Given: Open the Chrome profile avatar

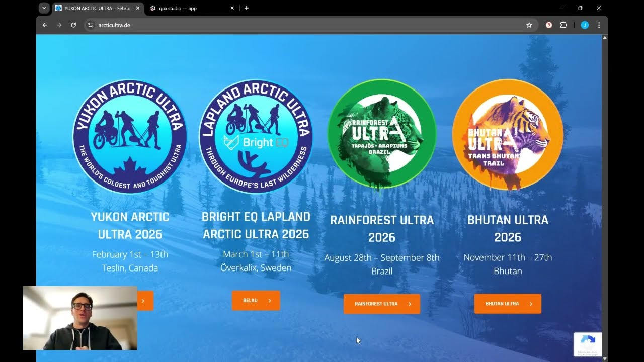Looking at the screenshot, I should coord(585,25).
